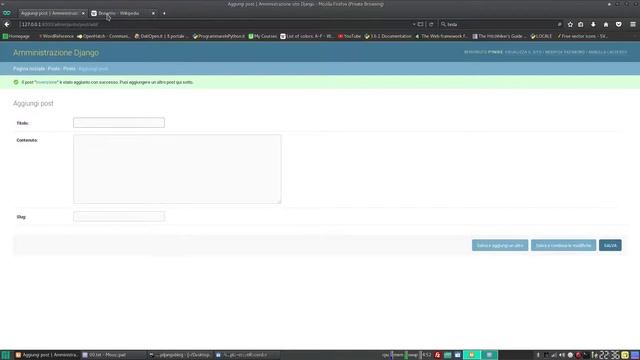Click Salva e aggiungi un altro button

(500, 245)
